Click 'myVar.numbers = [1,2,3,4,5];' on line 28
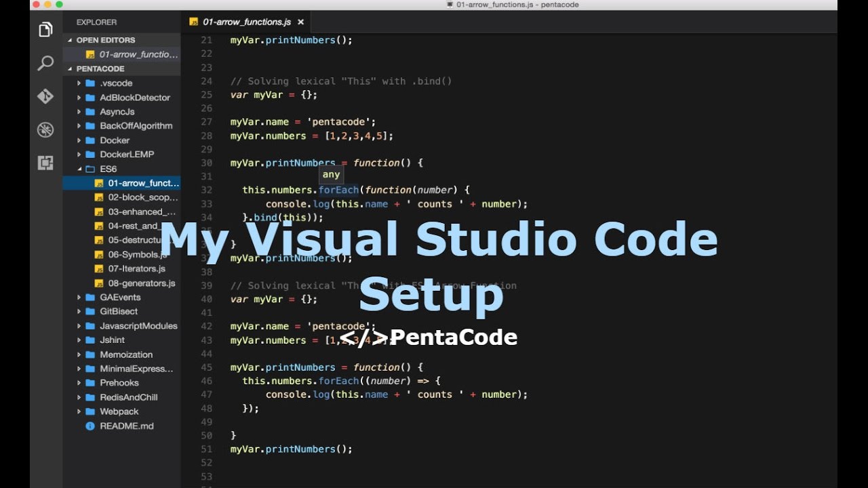The height and width of the screenshot is (488, 868). click(312, 136)
